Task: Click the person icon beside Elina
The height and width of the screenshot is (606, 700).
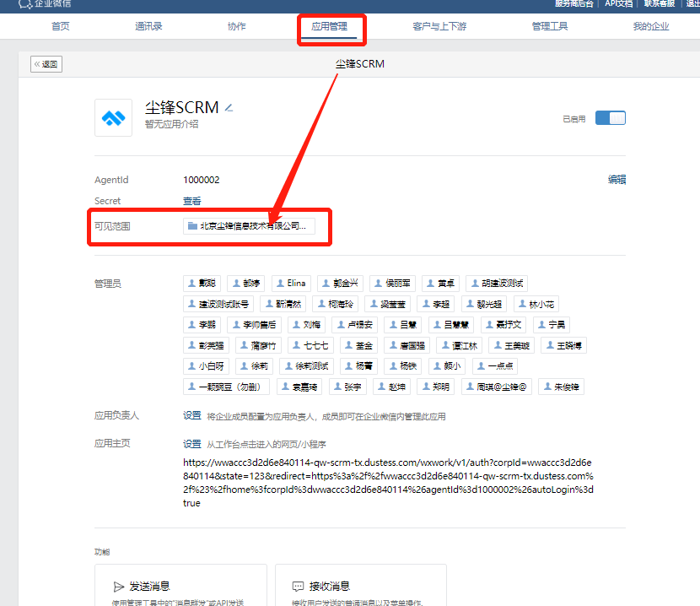Action: (280, 284)
